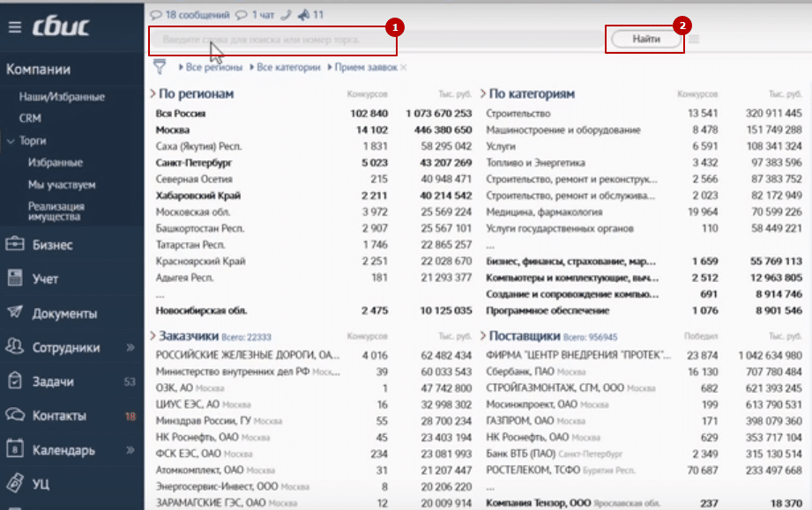Viewport: 812px width, 510px height.
Task: Open Мы участвуем in the sidebar
Action: (x=62, y=185)
